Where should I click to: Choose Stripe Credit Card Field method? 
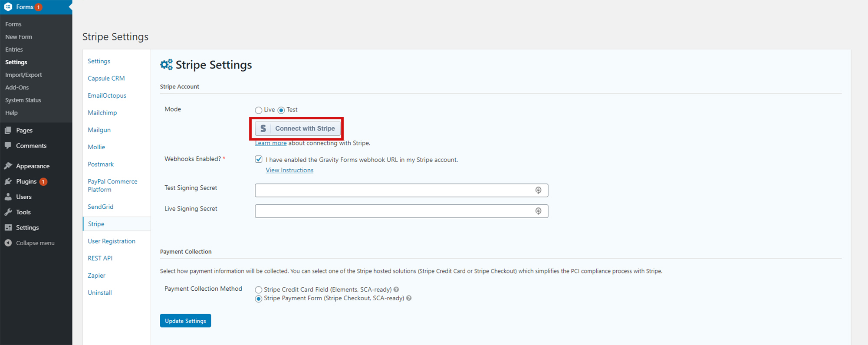click(x=259, y=290)
